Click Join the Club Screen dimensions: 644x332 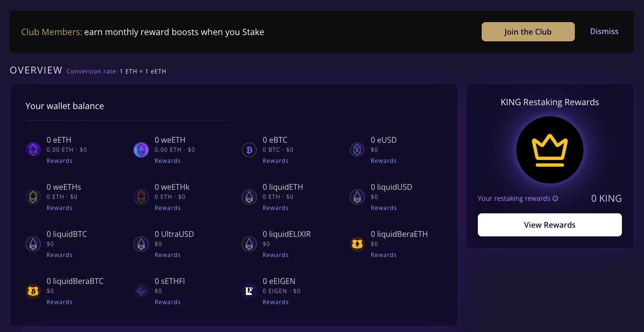[528, 31]
